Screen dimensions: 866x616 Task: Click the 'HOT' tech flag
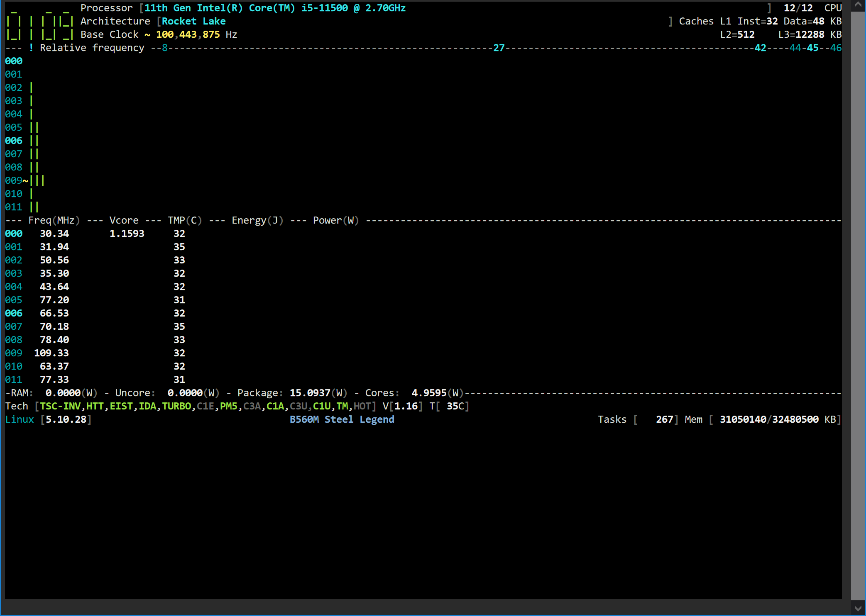click(x=362, y=406)
